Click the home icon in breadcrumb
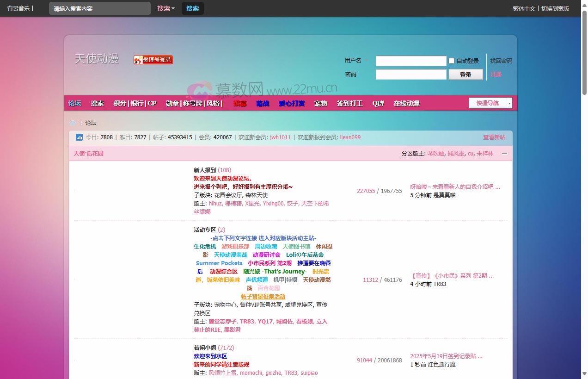Viewport: 588px width, 379px height. coord(73,123)
